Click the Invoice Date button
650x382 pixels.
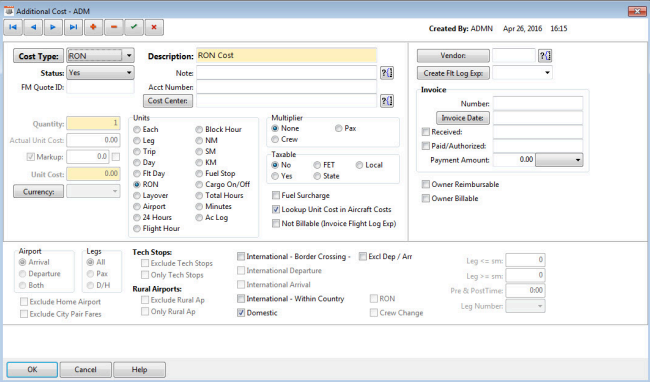[x=463, y=118]
